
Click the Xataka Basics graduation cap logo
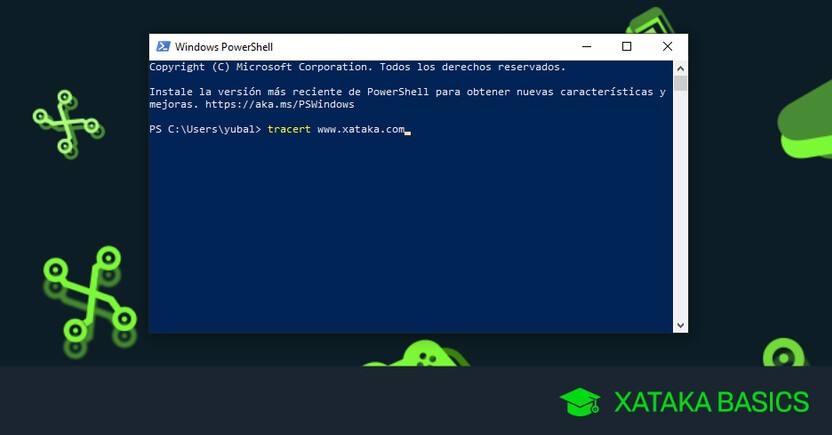coord(580,402)
